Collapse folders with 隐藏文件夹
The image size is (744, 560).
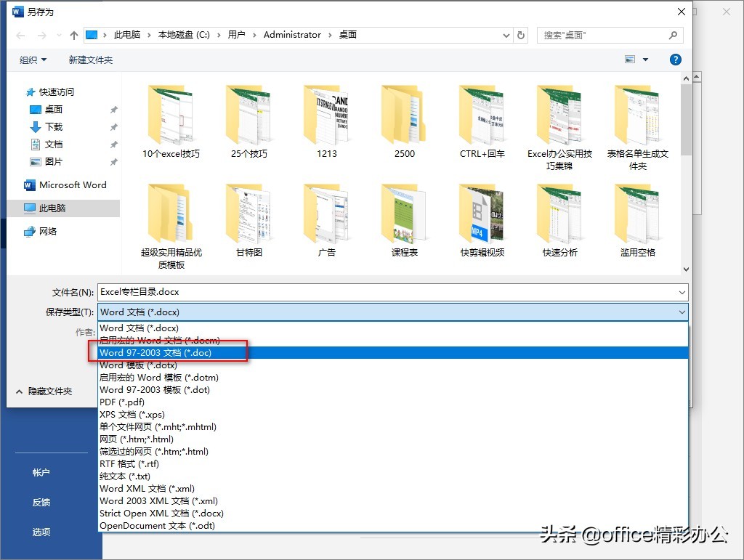44,391
